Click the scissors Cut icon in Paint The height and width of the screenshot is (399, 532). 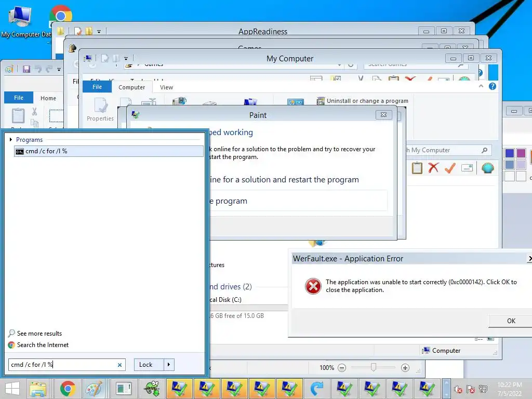point(35,111)
